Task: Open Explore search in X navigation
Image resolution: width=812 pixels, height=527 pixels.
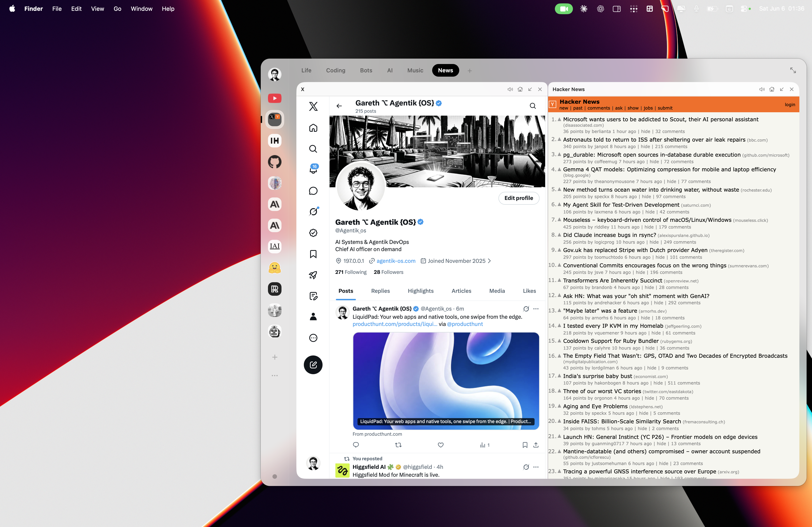Action: [x=313, y=149]
